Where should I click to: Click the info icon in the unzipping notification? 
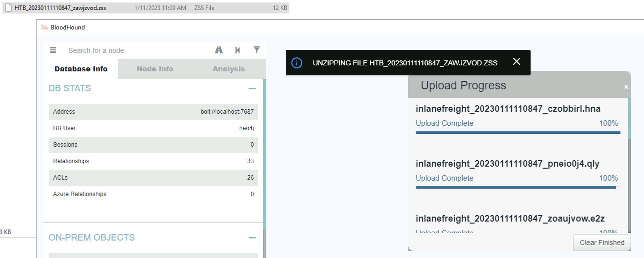[297, 63]
